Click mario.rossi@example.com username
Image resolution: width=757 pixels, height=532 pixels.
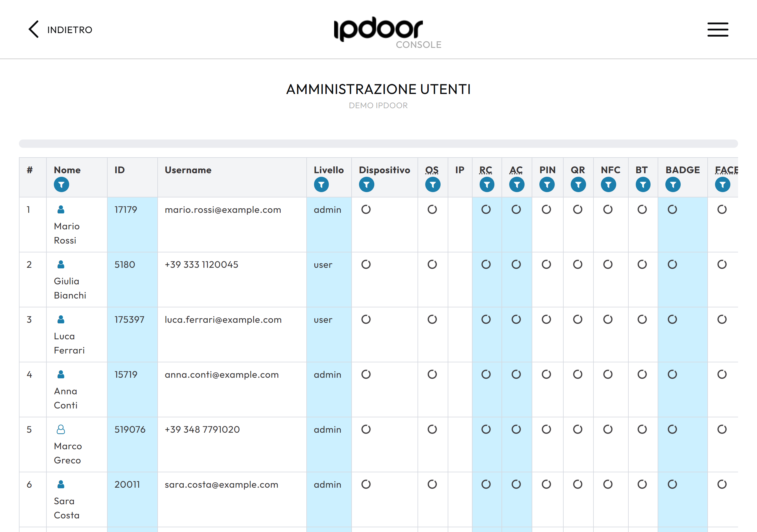tap(223, 210)
